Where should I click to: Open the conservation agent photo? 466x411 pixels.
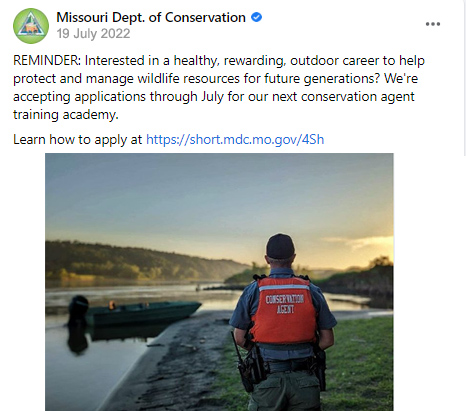point(219,282)
